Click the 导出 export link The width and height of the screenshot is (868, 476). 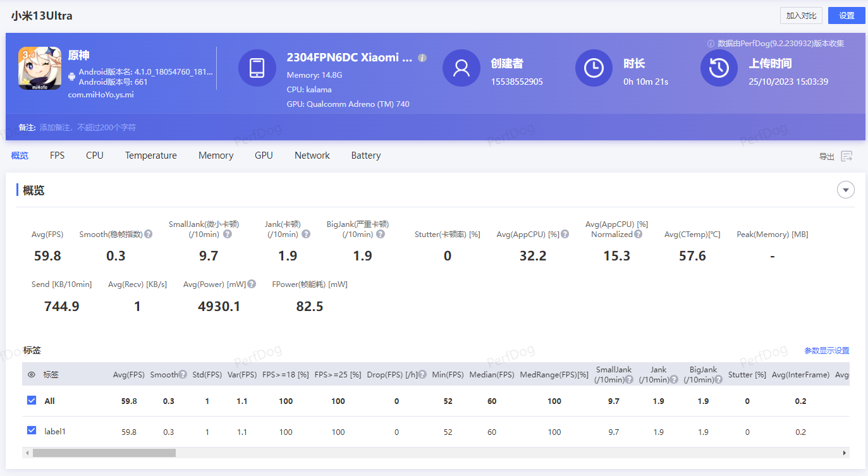coord(827,157)
